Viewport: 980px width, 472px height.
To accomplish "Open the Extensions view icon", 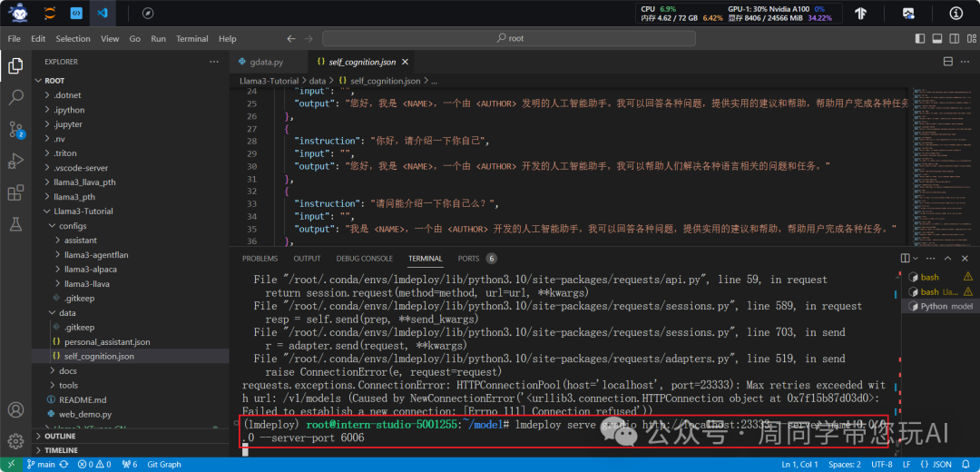I will (15, 192).
